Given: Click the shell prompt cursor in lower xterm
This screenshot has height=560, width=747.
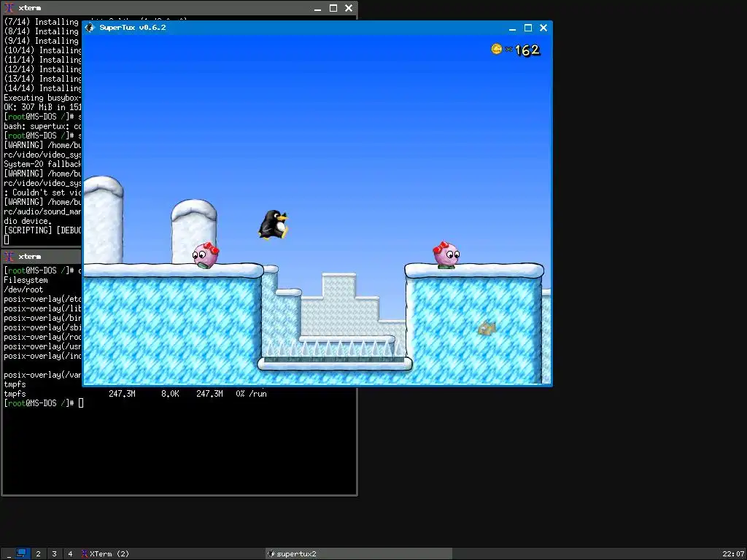Looking at the screenshot, I should click(x=81, y=403).
